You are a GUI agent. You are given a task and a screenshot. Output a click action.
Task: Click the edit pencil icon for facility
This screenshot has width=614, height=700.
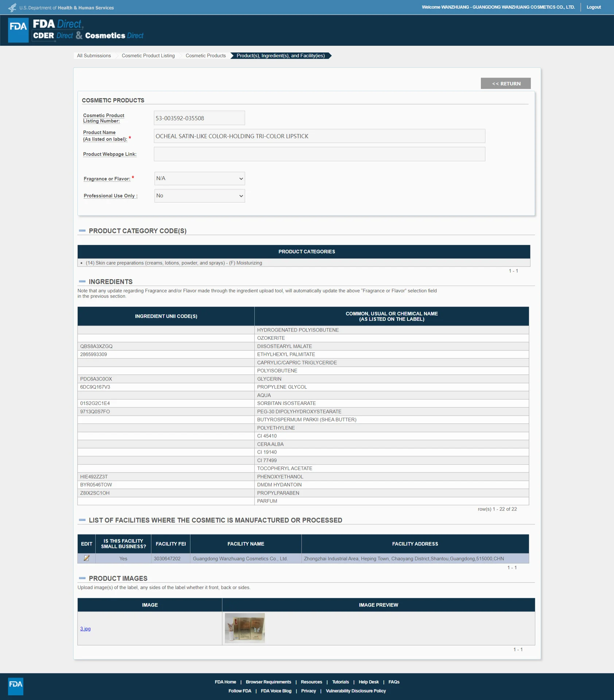[86, 558]
